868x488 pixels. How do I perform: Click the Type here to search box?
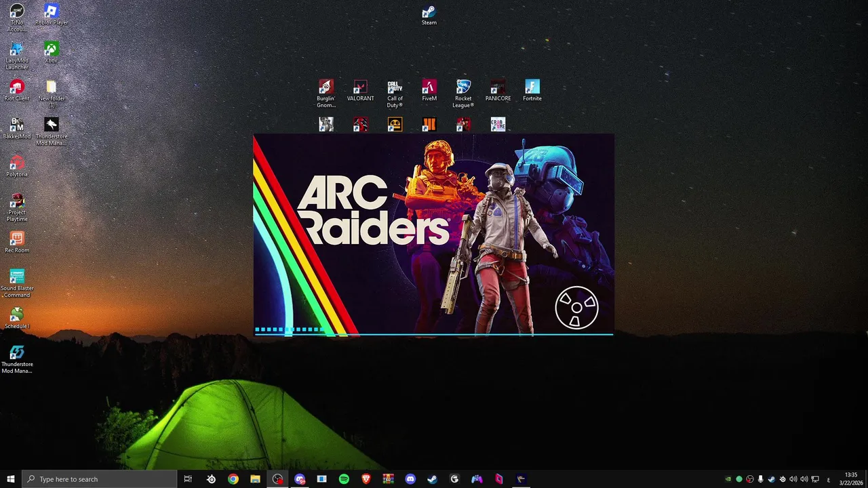[x=99, y=479]
